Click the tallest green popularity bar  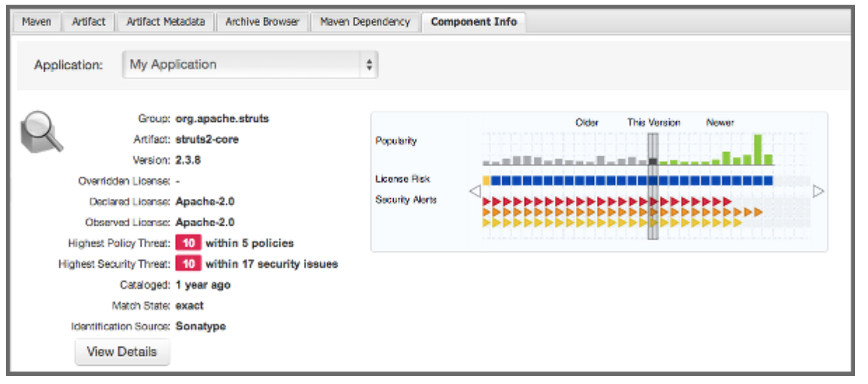coord(758,150)
